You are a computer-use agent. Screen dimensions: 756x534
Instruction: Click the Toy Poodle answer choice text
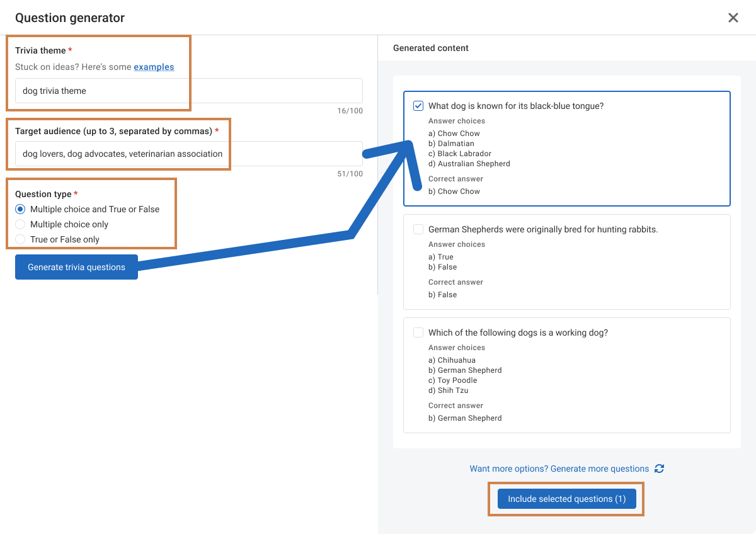point(457,380)
